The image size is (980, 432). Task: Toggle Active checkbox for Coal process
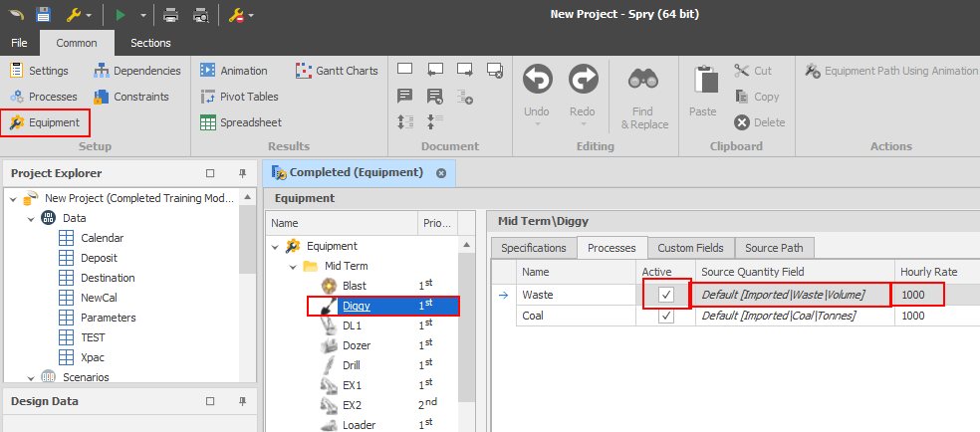click(x=666, y=316)
